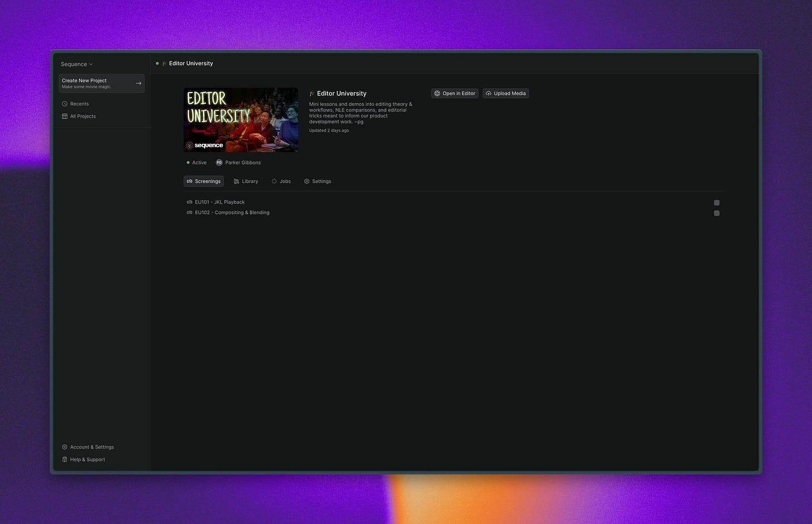Click the project description text
The height and width of the screenshot is (524, 812).
(x=361, y=113)
